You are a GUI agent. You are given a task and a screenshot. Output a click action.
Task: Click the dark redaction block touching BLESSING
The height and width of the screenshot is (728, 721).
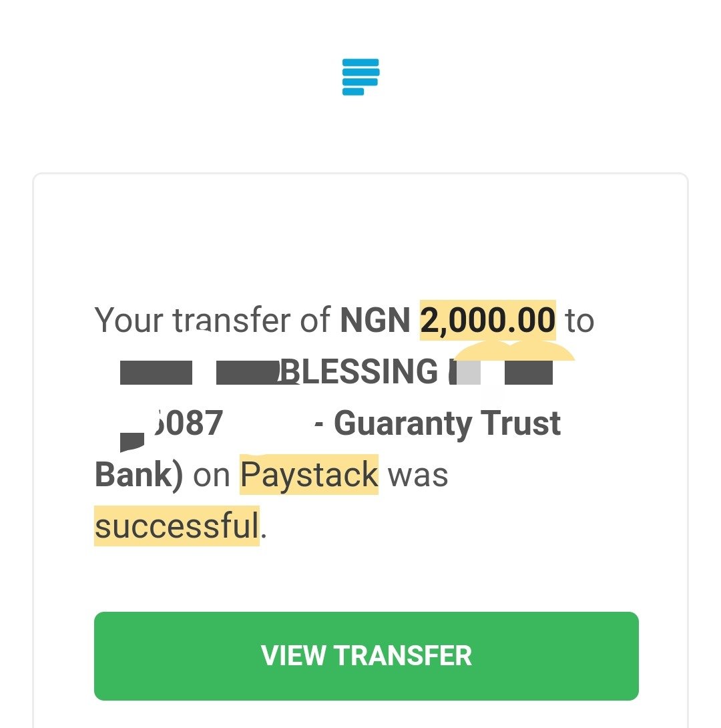248,373
